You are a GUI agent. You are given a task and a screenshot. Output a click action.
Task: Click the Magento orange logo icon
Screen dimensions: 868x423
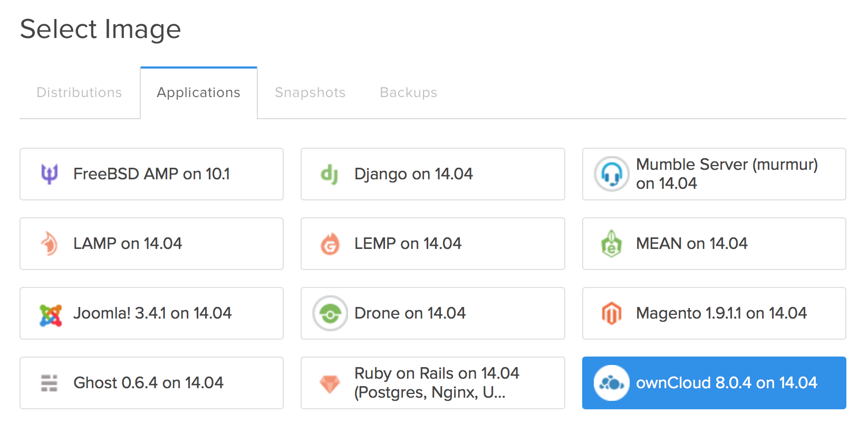pyautogui.click(x=612, y=313)
